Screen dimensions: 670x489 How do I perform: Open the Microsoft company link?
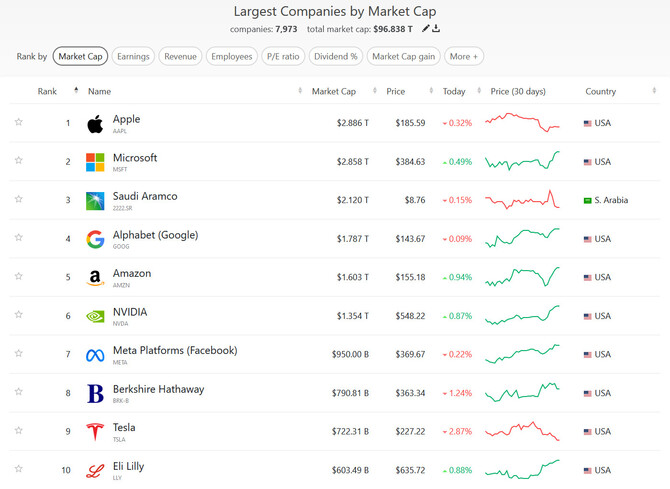(135, 158)
